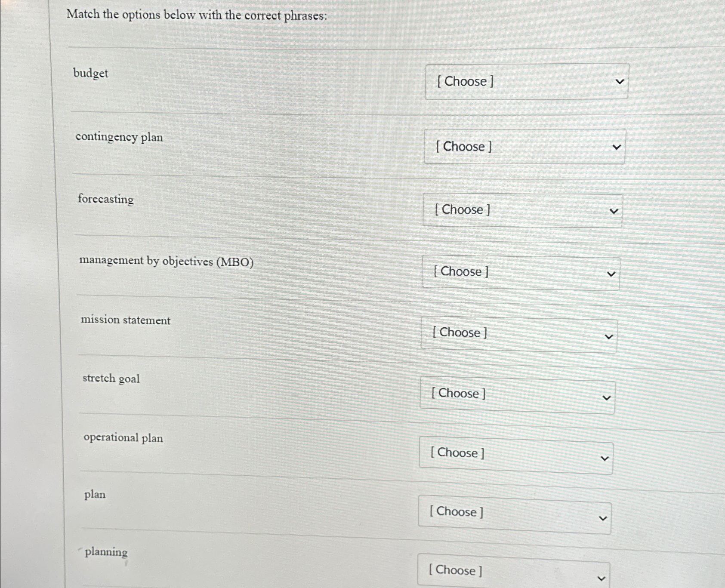Viewport: 725px width, 588px height.
Task: Open the budget Choose dropdown
Action: pyautogui.click(x=526, y=81)
